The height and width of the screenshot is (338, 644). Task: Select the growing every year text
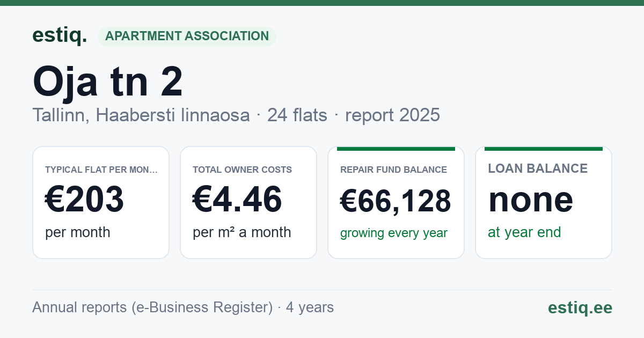393,233
